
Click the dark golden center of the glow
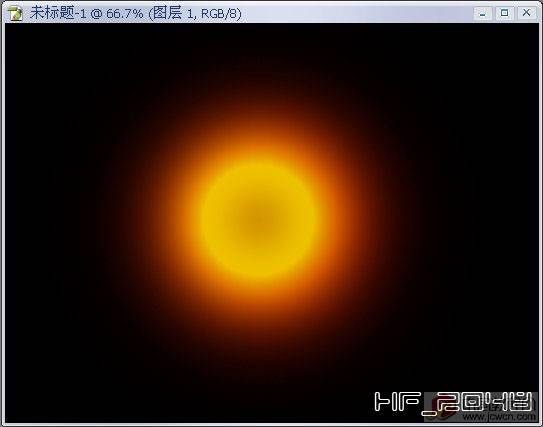(258, 220)
